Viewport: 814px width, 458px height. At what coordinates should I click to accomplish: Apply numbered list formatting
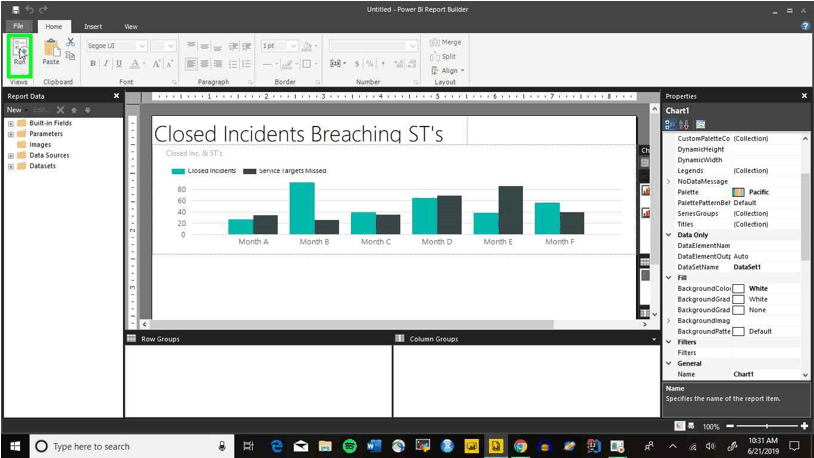(247, 64)
